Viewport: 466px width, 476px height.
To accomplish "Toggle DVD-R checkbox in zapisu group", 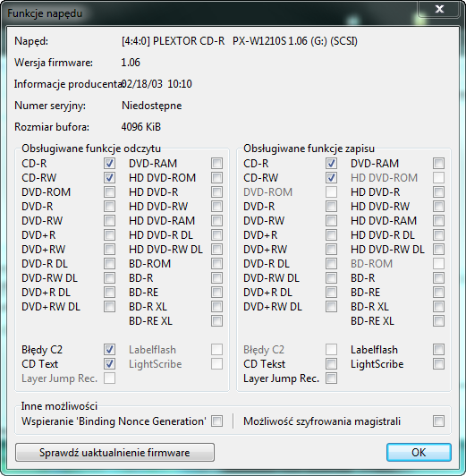I will 331,207.
